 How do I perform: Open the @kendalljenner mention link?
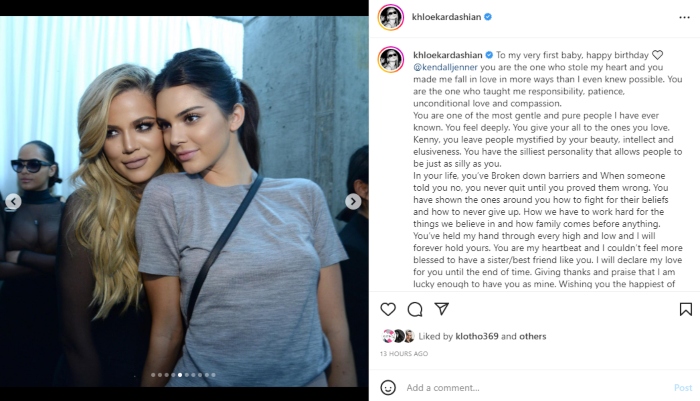(x=445, y=67)
